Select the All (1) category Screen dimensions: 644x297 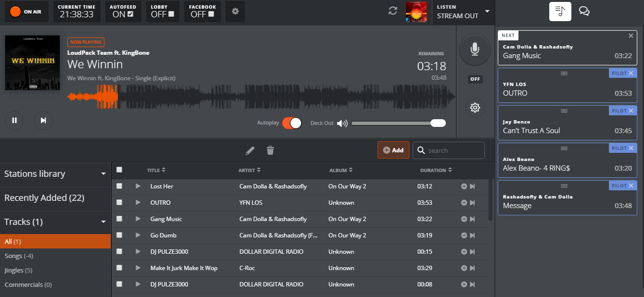click(x=55, y=241)
